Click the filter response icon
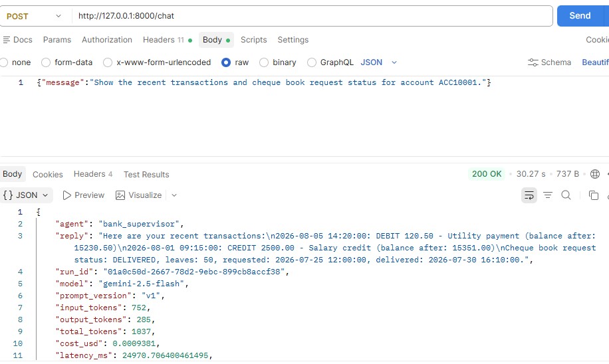Image resolution: width=609 pixels, height=364 pixels. [548, 195]
